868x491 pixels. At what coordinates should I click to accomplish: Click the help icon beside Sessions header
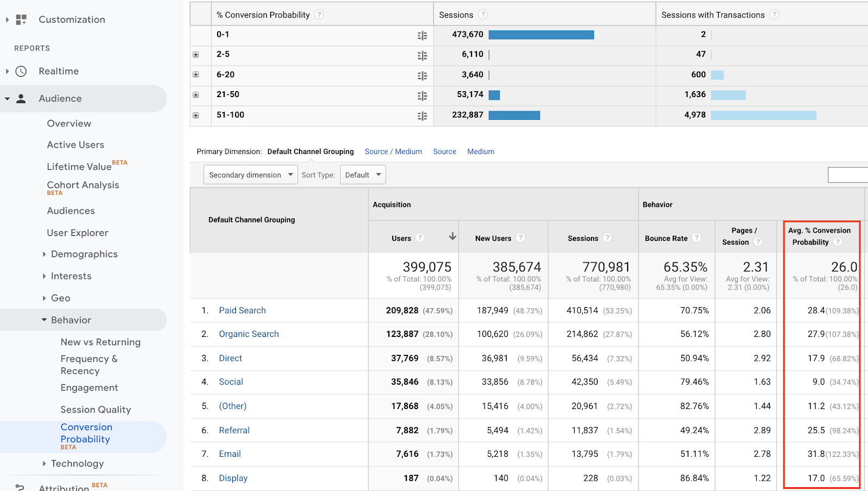pyautogui.click(x=482, y=15)
